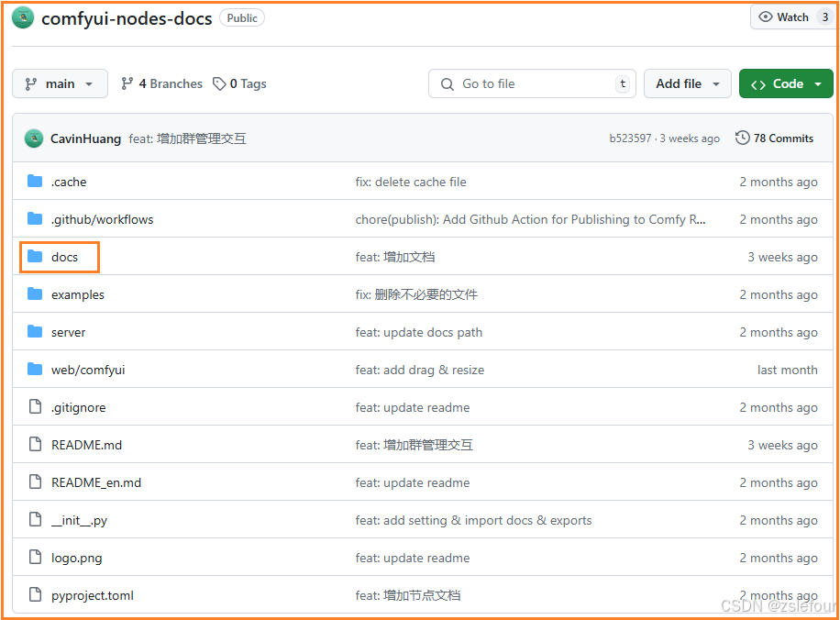Click the 't' keyboard shortcut hint
This screenshot has height=620, width=840.
point(623,83)
